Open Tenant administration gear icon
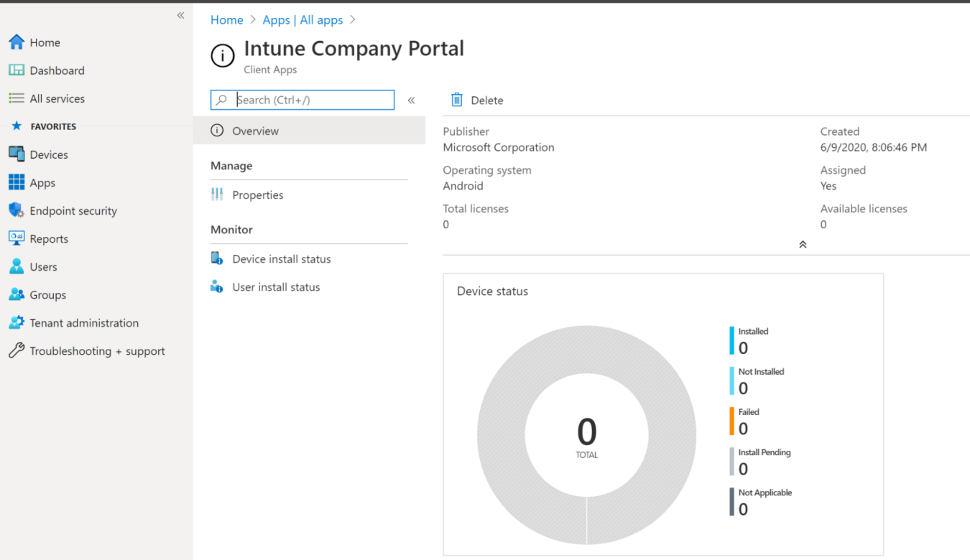 pos(17,322)
